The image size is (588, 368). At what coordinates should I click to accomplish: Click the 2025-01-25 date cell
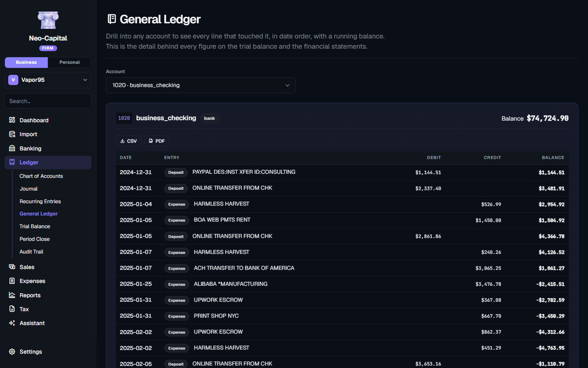136,284
